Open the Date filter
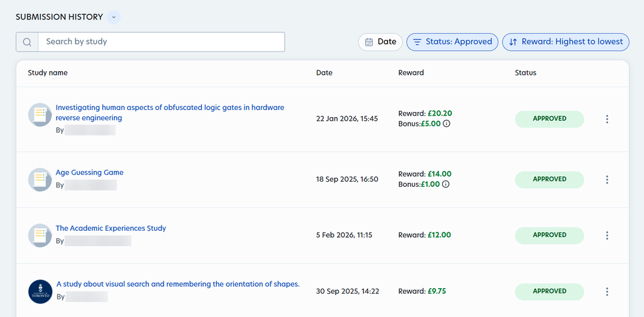 click(x=380, y=42)
